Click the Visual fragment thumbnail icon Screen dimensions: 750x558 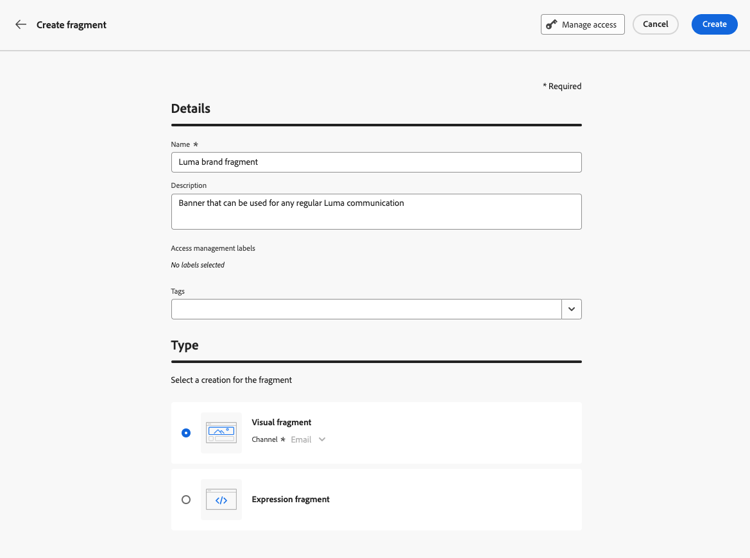pos(221,433)
